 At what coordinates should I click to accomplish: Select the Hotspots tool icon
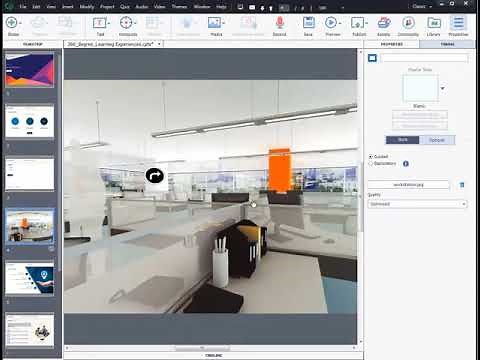point(126,23)
